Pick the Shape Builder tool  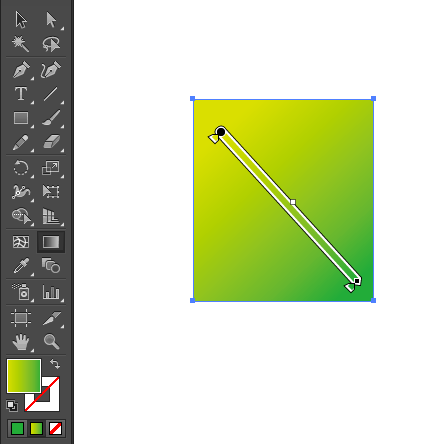click(x=21, y=216)
